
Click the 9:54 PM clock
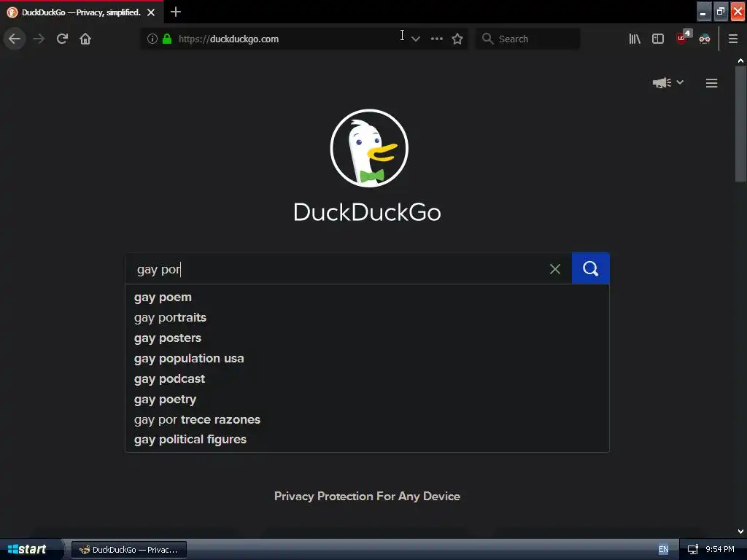[719, 549]
